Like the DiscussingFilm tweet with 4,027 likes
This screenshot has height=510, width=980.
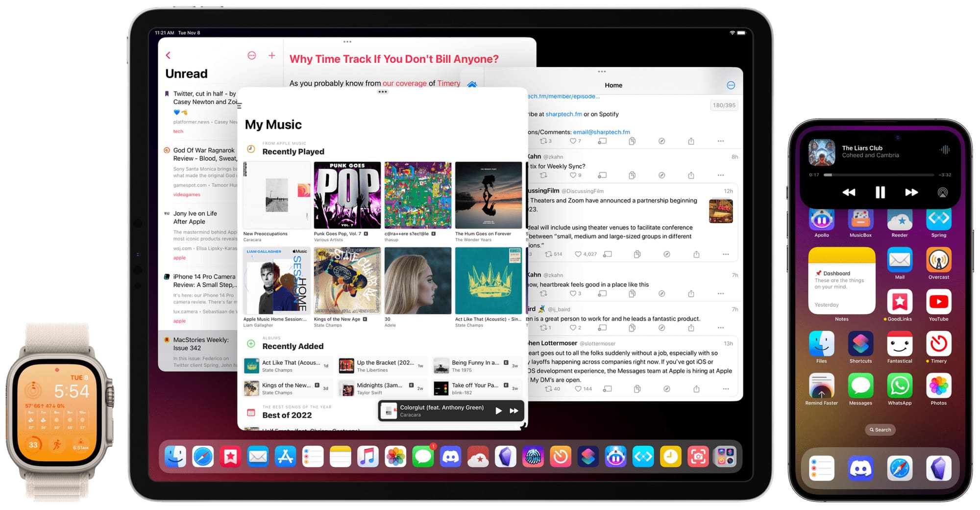click(586, 254)
